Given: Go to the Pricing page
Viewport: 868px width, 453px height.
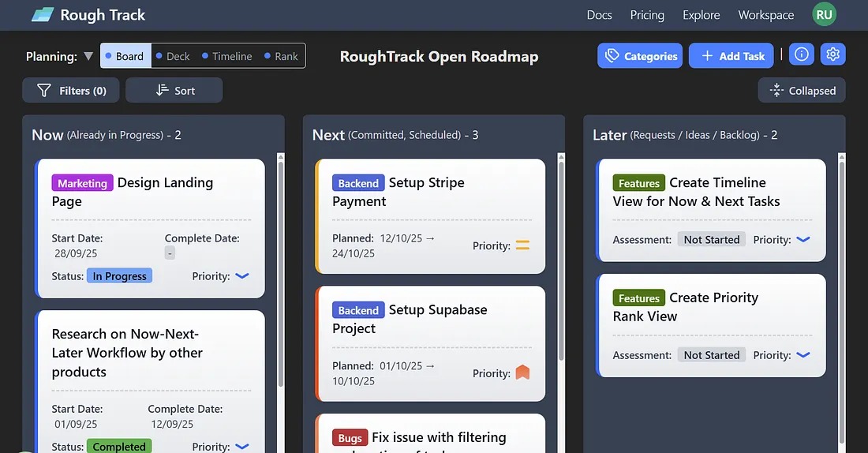Looking at the screenshot, I should pos(647,15).
